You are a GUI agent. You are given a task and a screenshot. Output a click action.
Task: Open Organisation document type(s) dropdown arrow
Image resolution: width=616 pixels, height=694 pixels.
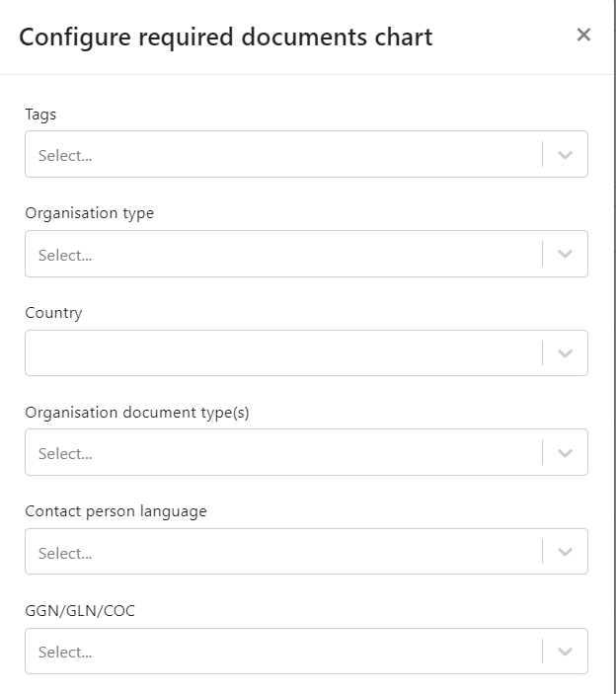coord(565,453)
